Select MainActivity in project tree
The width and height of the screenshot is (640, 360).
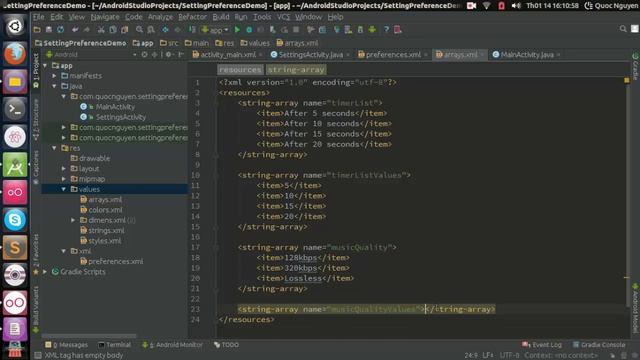[115, 107]
